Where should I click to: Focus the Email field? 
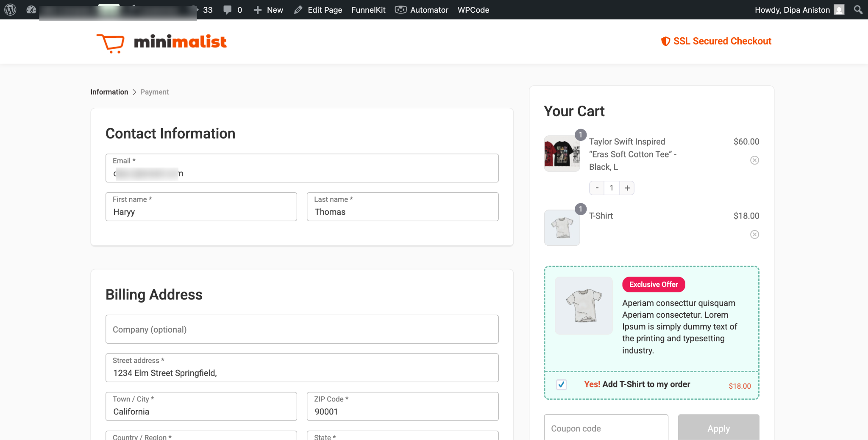(x=302, y=168)
